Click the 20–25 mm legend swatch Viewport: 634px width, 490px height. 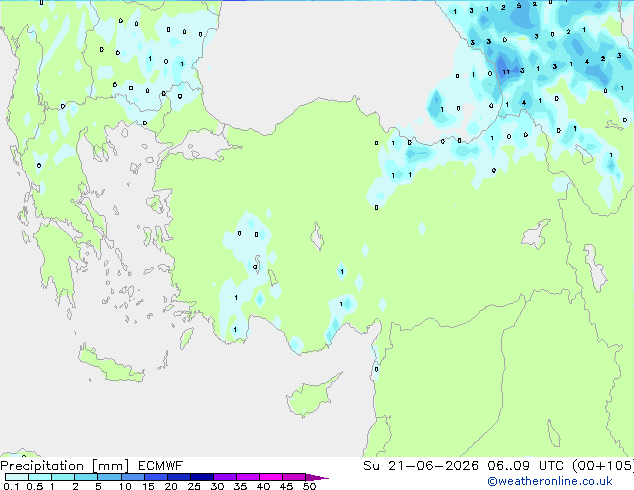[x=179, y=477]
